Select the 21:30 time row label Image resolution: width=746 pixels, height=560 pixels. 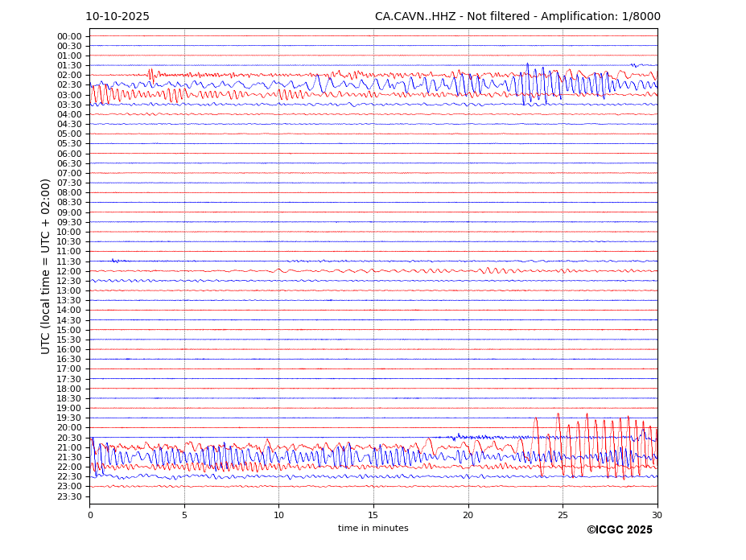coord(69,457)
